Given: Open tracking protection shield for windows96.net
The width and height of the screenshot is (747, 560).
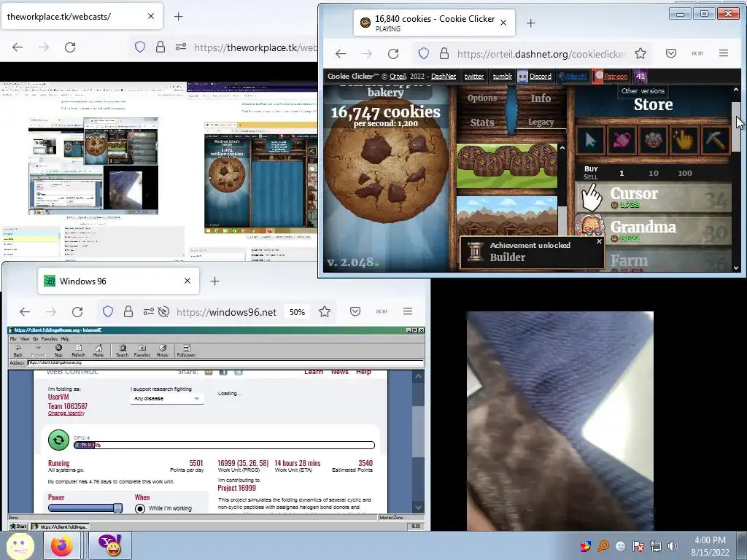Looking at the screenshot, I should point(108,312).
